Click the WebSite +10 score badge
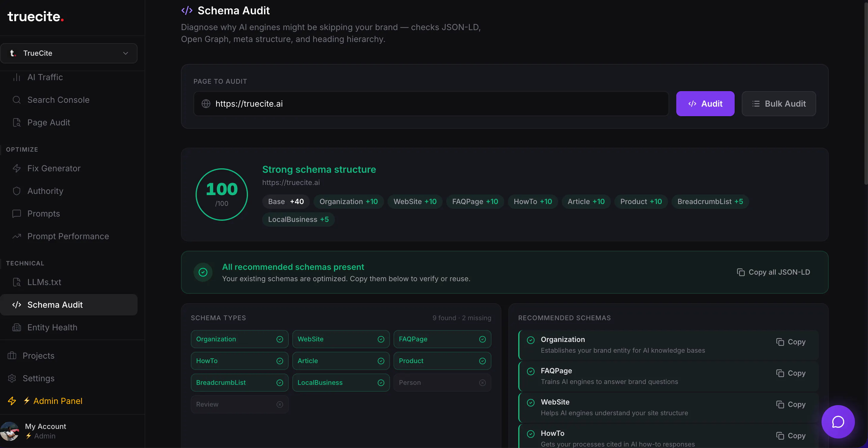 (415, 202)
